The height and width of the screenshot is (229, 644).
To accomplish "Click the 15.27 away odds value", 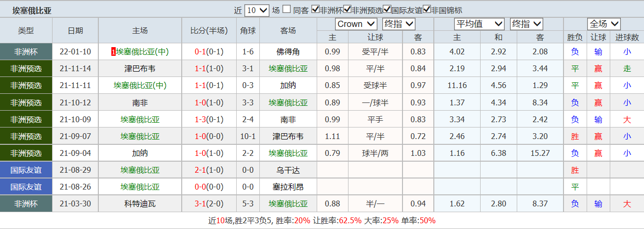I will click(540, 153).
